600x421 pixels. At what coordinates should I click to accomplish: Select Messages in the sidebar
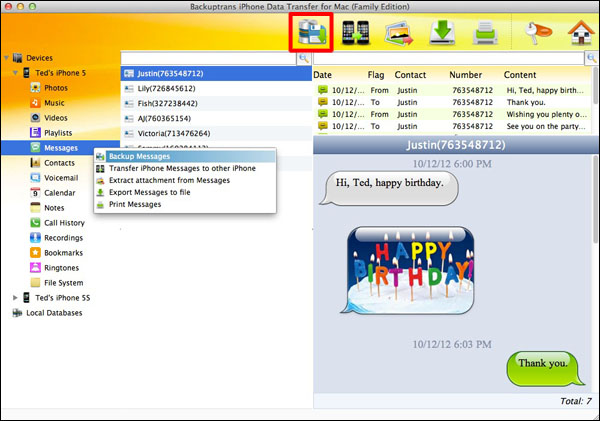60,148
